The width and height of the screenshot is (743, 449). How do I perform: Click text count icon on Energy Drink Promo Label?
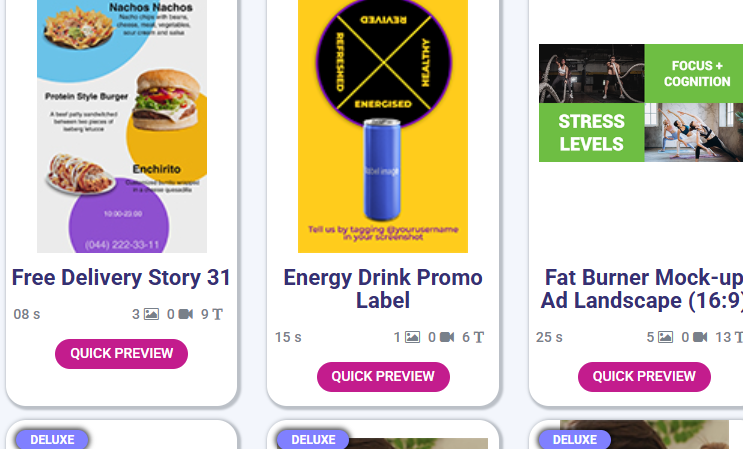pyautogui.click(x=479, y=338)
